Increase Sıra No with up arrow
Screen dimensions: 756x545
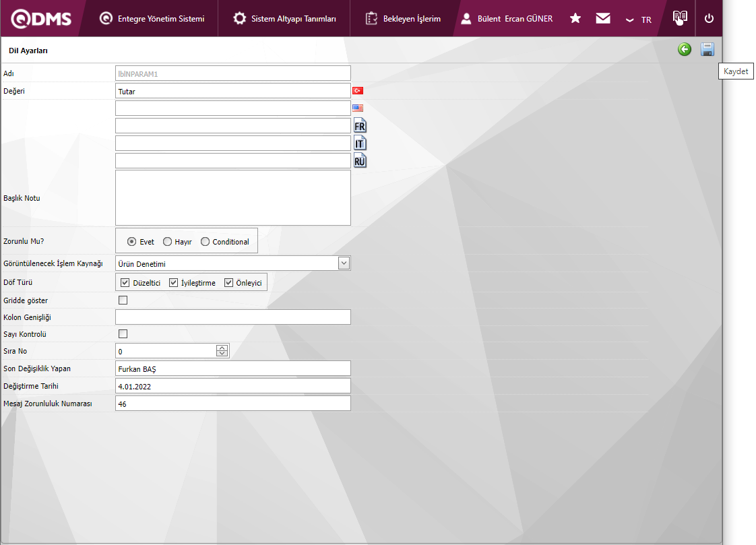coord(222,348)
